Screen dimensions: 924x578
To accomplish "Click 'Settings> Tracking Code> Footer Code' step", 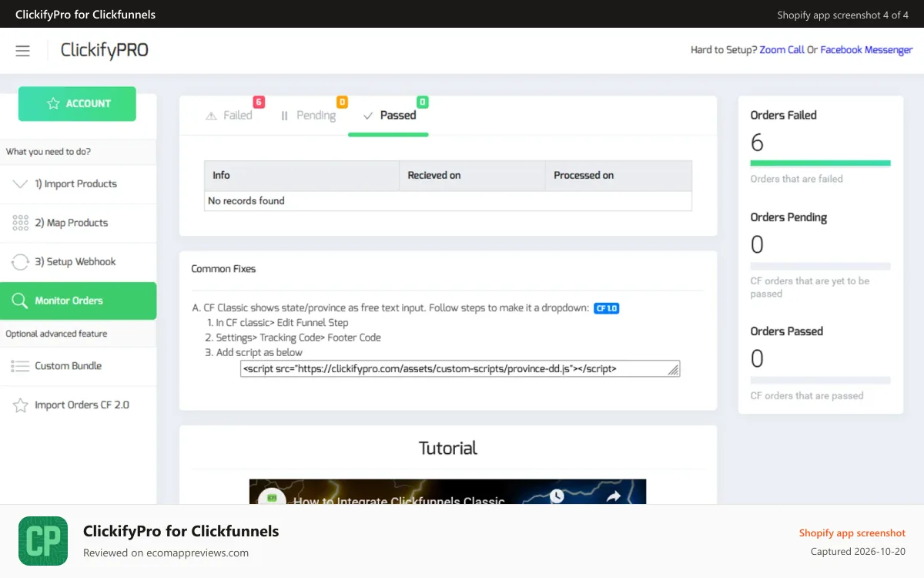I will pos(298,338).
